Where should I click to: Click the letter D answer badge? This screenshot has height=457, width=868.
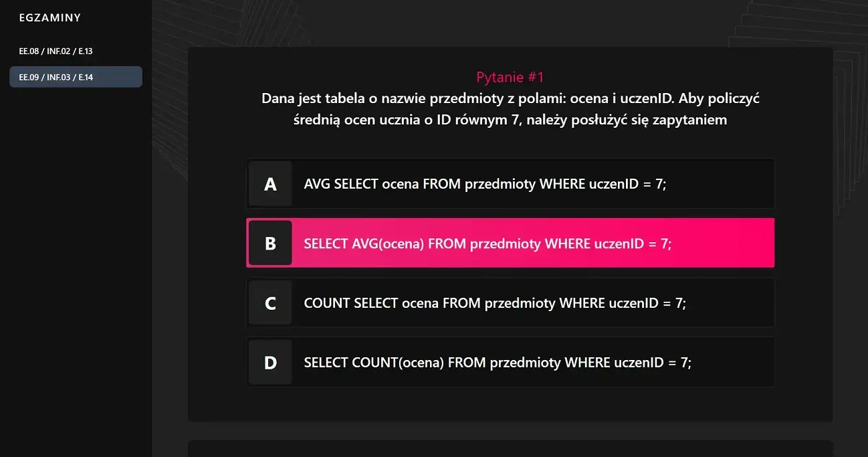pos(270,363)
